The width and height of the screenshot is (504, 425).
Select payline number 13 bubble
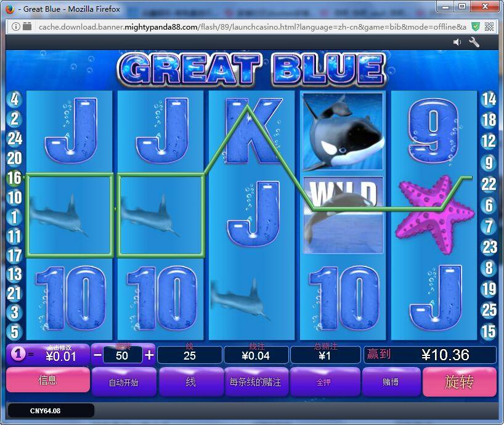14,274
